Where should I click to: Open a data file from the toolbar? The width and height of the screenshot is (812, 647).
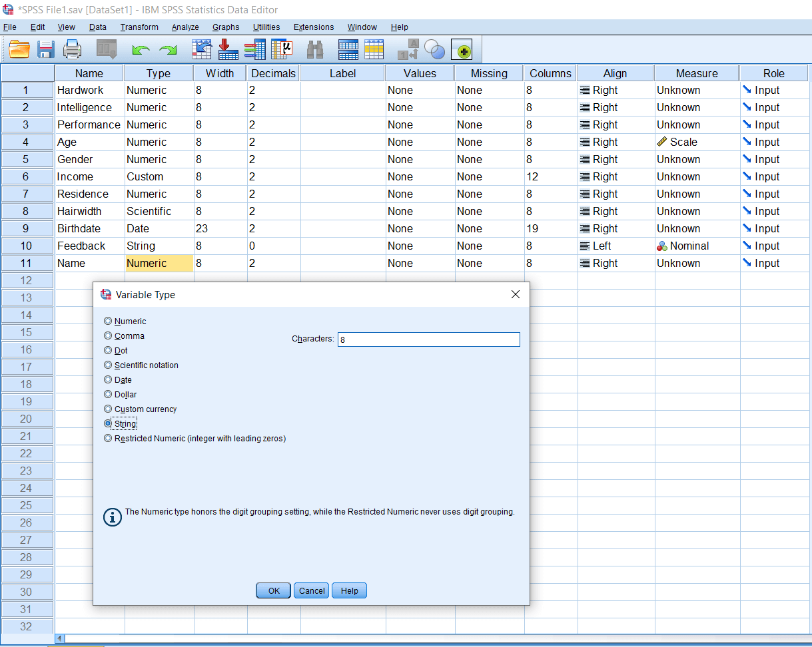(x=19, y=49)
